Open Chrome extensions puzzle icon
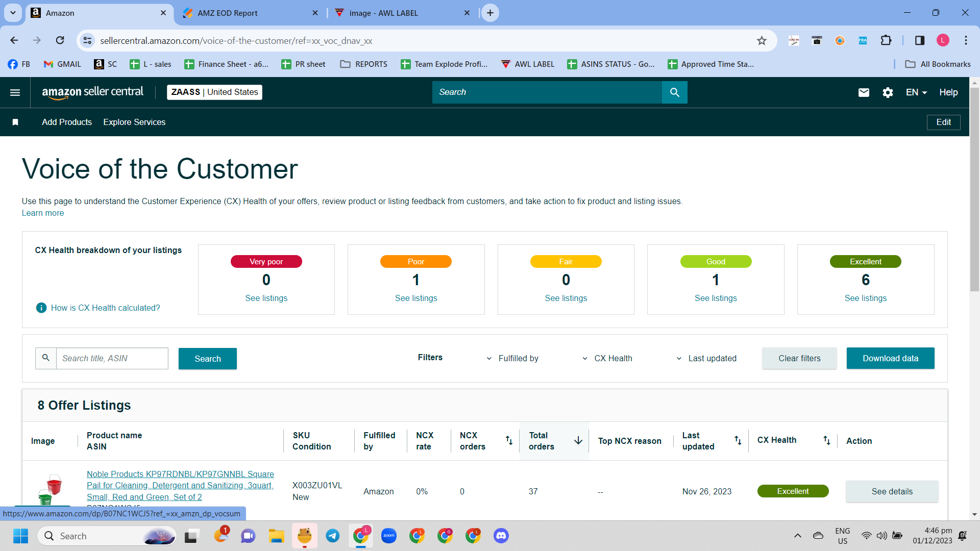Image resolution: width=980 pixels, height=551 pixels. tap(886, 40)
